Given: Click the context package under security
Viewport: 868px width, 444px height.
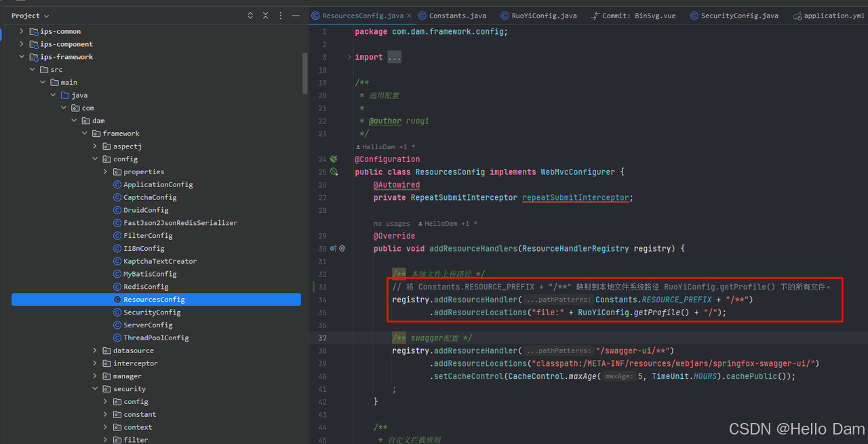Looking at the screenshot, I should coord(138,427).
